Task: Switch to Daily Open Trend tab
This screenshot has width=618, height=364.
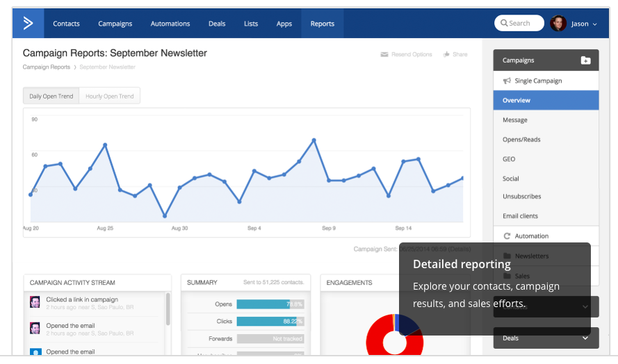Action: (x=51, y=96)
